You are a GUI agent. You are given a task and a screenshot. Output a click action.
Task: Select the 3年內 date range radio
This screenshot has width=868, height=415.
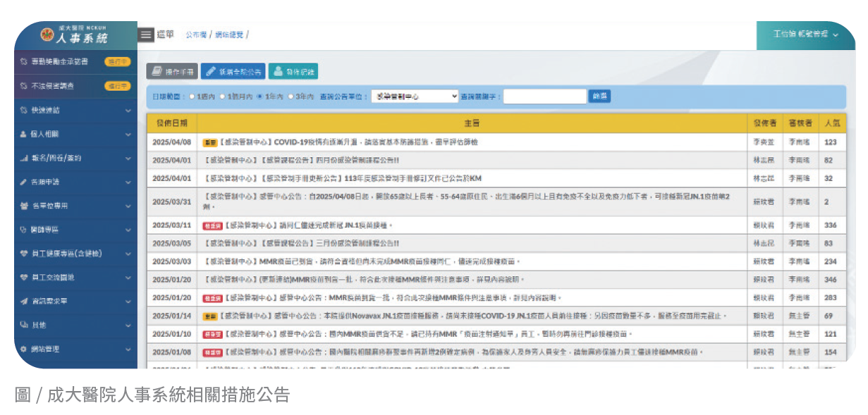[291, 97]
